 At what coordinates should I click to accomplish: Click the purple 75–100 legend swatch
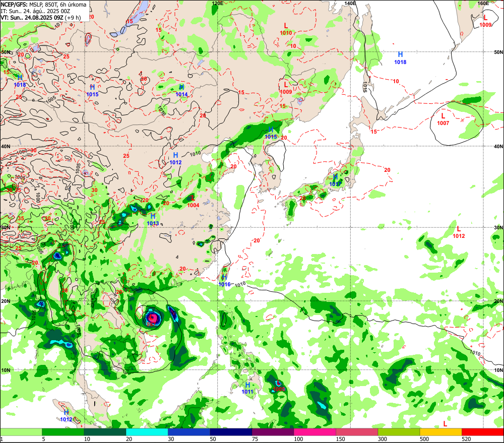point(273,432)
